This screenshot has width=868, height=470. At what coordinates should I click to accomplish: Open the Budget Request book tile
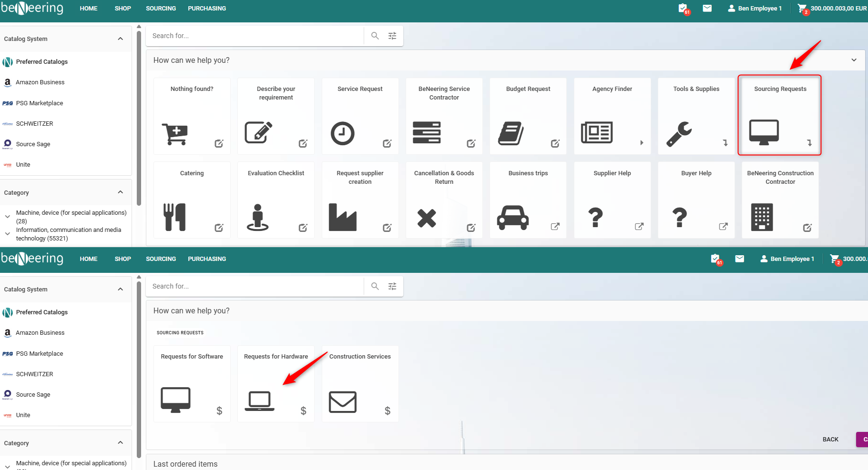coord(528,116)
